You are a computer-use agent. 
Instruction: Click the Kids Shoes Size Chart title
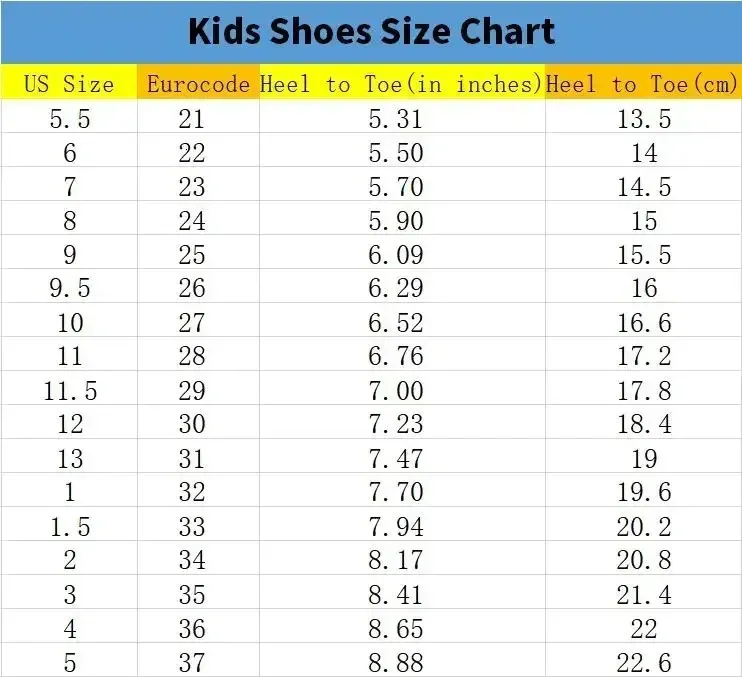[x=371, y=32]
